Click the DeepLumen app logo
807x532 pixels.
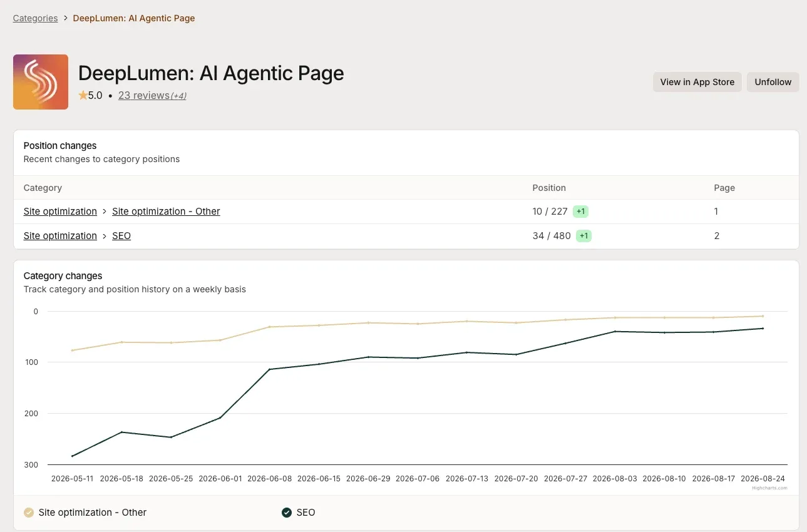41,82
